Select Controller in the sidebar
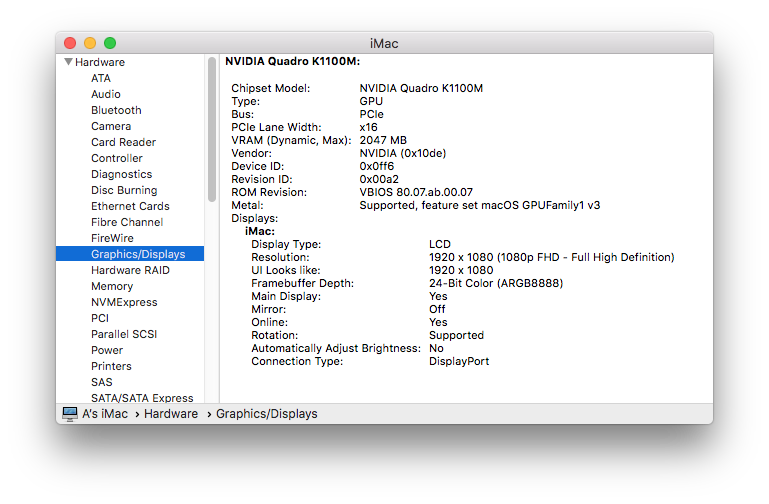769x504 pixels. click(x=117, y=158)
